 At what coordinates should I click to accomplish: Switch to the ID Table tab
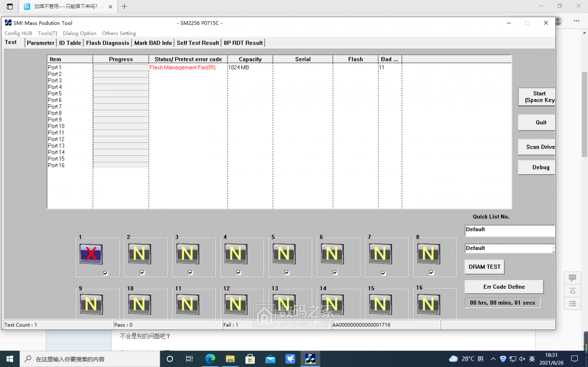pyautogui.click(x=70, y=43)
